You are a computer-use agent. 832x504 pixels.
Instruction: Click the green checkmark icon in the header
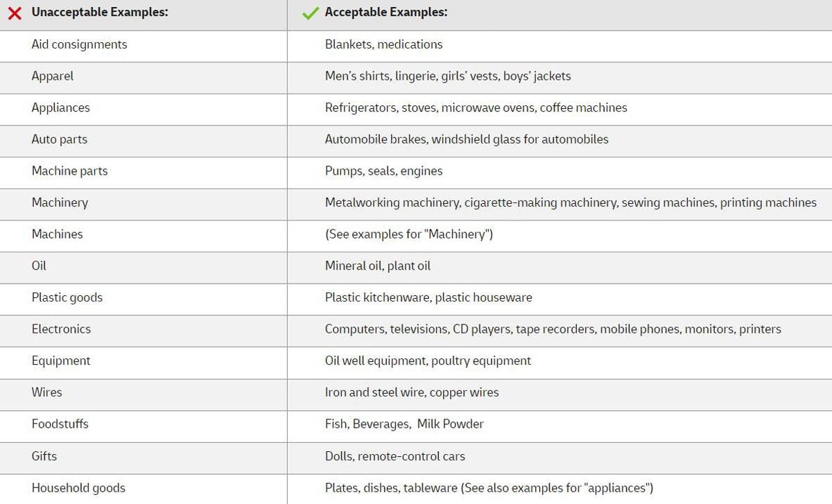click(x=310, y=13)
